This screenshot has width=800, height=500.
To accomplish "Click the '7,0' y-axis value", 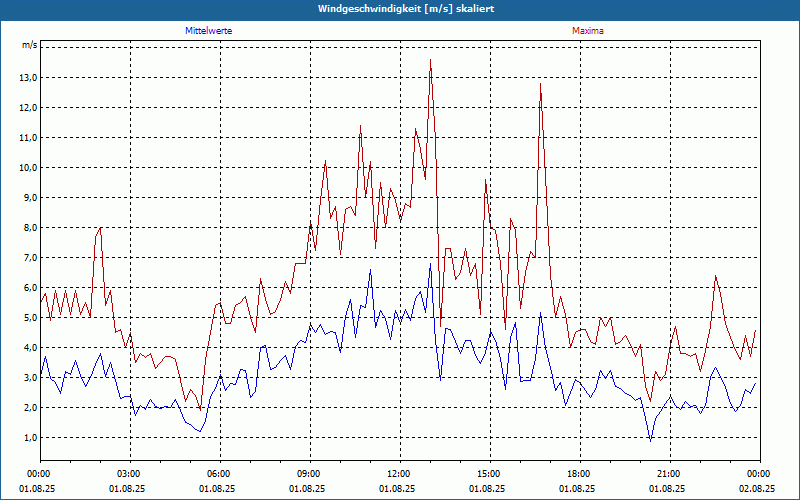I will tap(31, 258).
